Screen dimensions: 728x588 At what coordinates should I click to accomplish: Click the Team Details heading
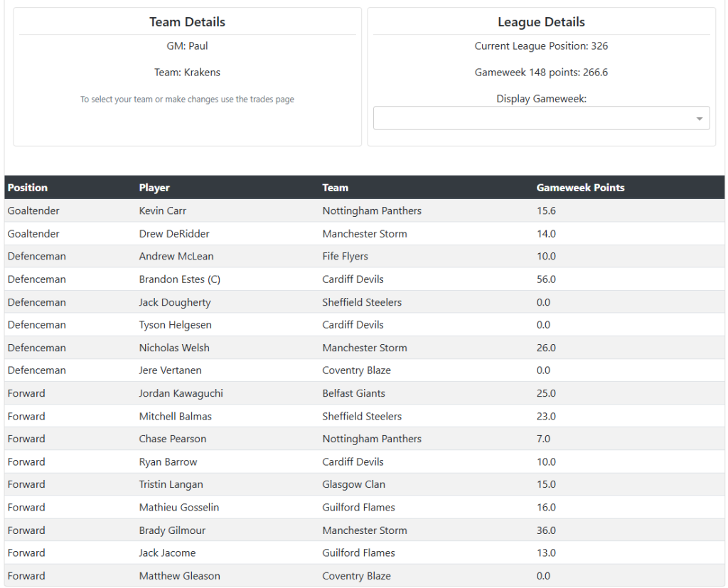pyautogui.click(x=187, y=22)
